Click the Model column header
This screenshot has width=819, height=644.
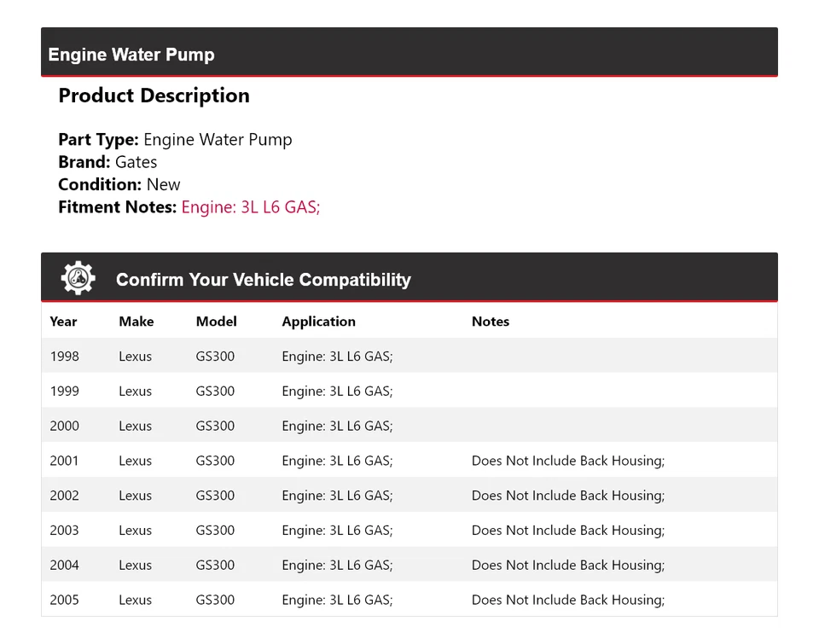click(x=216, y=322)
